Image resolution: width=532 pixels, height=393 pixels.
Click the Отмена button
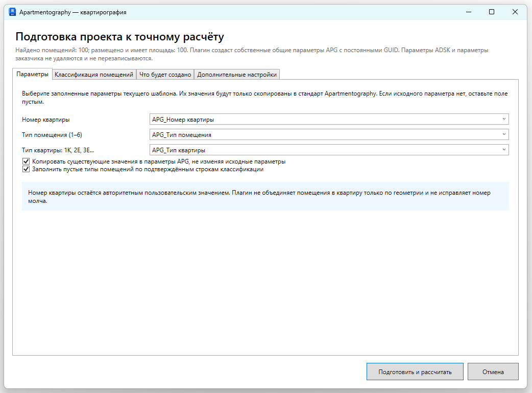click(x=493, y=372)
